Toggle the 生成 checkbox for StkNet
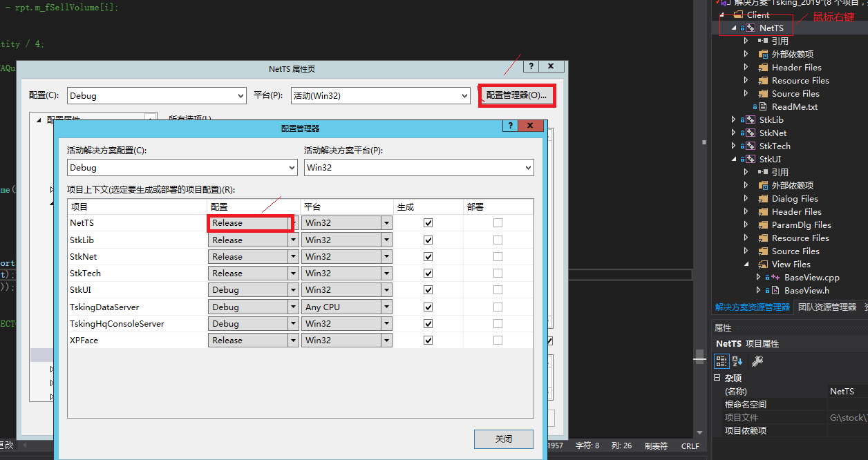868x460 pixels. pos(428,256)
